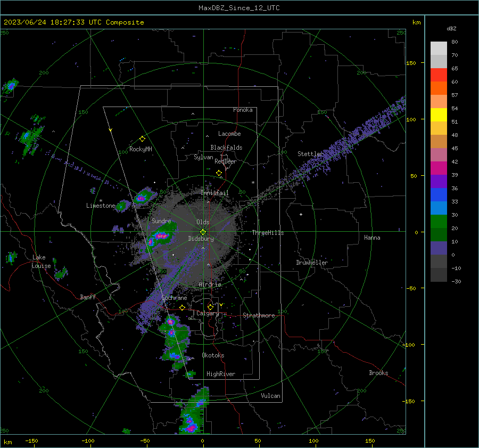Click the x-axis value -150 km
This screenshot has width=479, height=448.
[31, 441]
